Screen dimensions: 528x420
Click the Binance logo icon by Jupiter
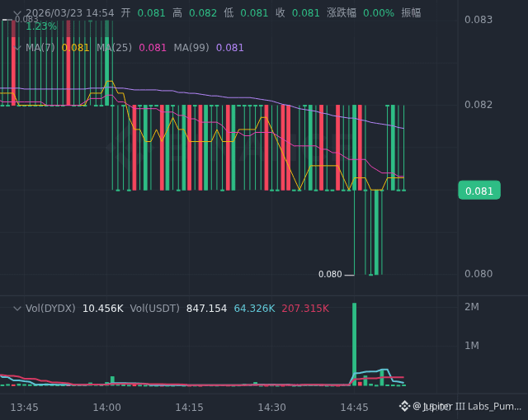pos(404,406)
